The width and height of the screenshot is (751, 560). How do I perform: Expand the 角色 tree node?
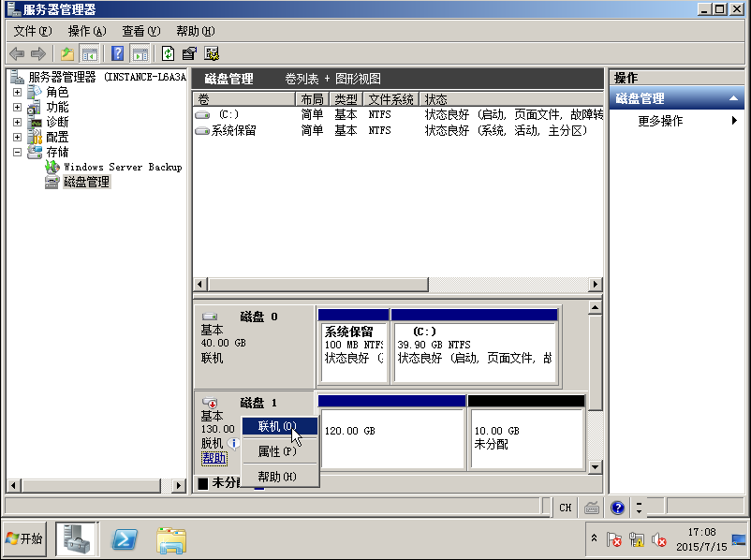[17, 92]
